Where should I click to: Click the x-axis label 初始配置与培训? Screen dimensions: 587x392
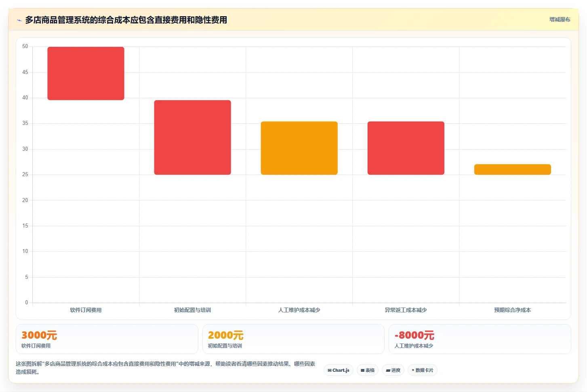point(192,310)
